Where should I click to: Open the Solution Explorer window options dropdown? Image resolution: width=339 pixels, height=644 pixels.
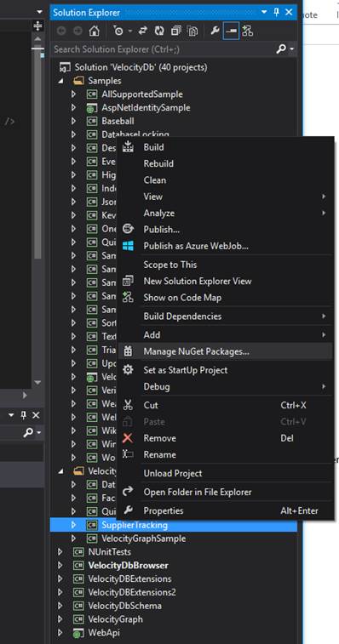[264, 12]
